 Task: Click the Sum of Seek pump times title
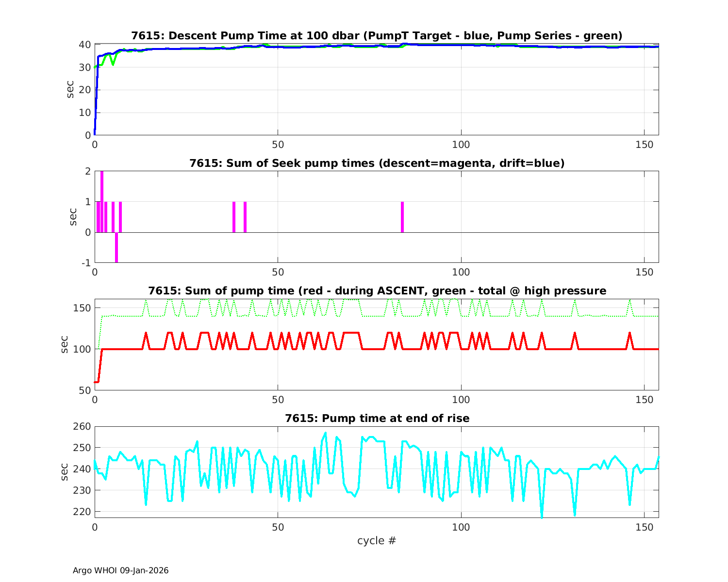tap(377, 163)
